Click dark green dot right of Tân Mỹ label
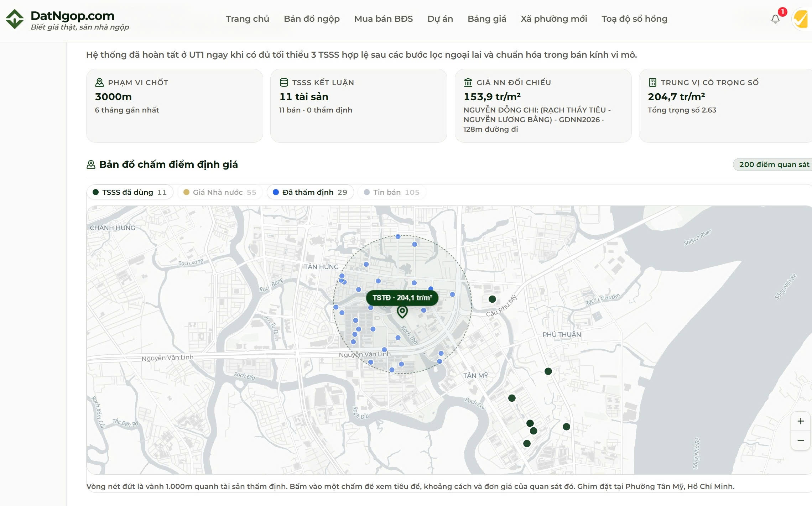Viewport: 812px width, 506px height. pyautogui.click(x=548, y=371)
